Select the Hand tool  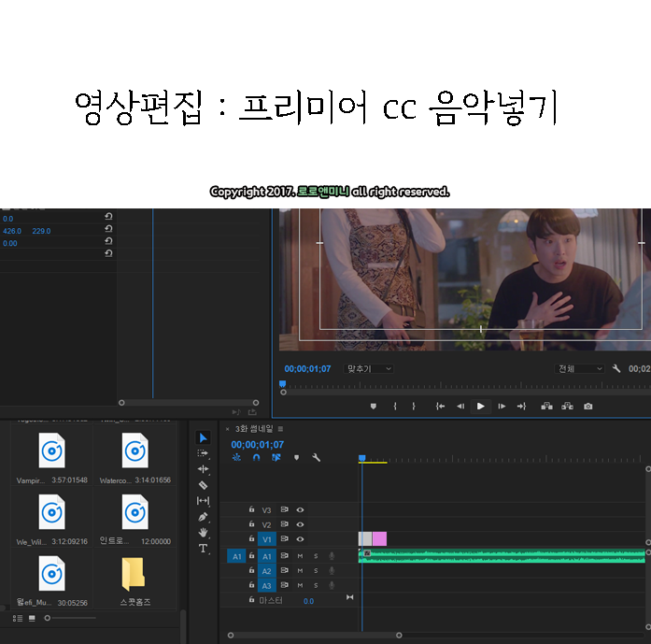tap(203, 532)
